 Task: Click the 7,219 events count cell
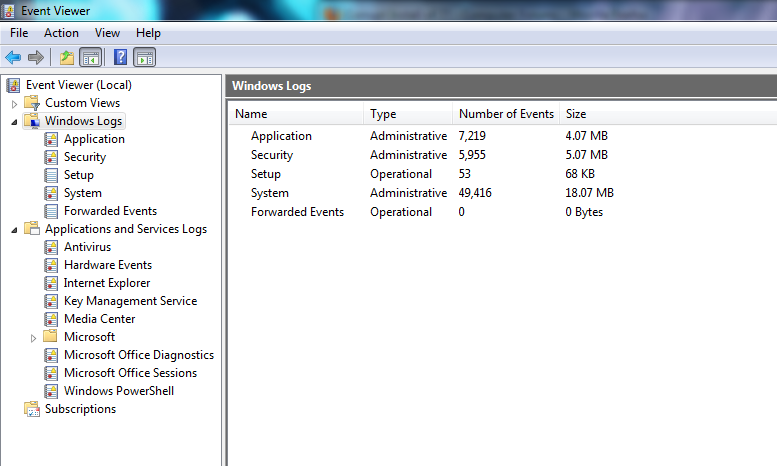pyautogui.click(x=472, y=136)
